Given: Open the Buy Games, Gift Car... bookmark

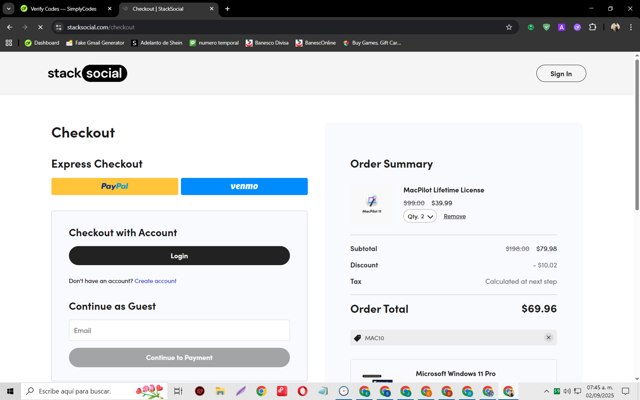Looking at the screenshot, I should [x=372, y=43].
